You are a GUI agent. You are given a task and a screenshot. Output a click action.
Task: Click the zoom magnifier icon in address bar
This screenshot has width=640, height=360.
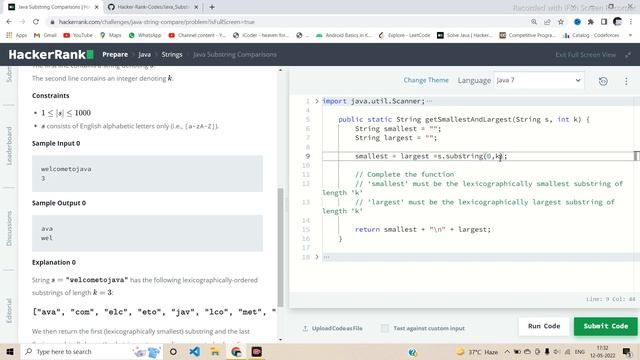[534, 22]
